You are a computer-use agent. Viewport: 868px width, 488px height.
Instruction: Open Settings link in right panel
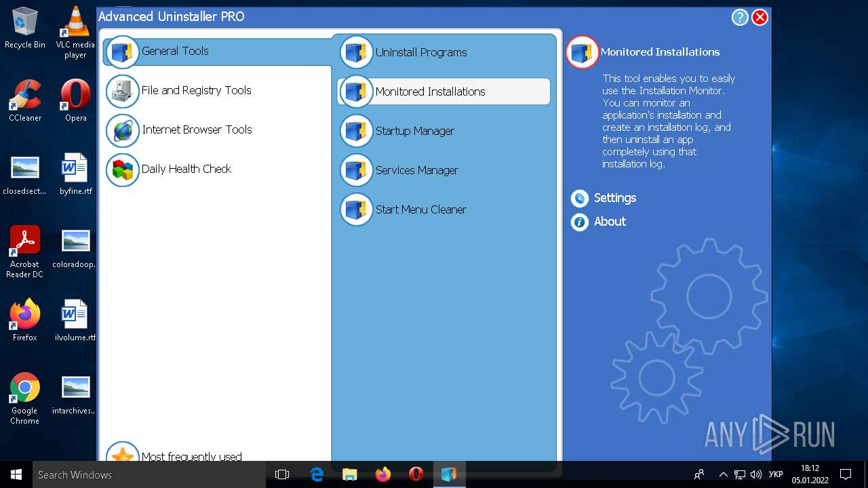click(x=614, y=198)
